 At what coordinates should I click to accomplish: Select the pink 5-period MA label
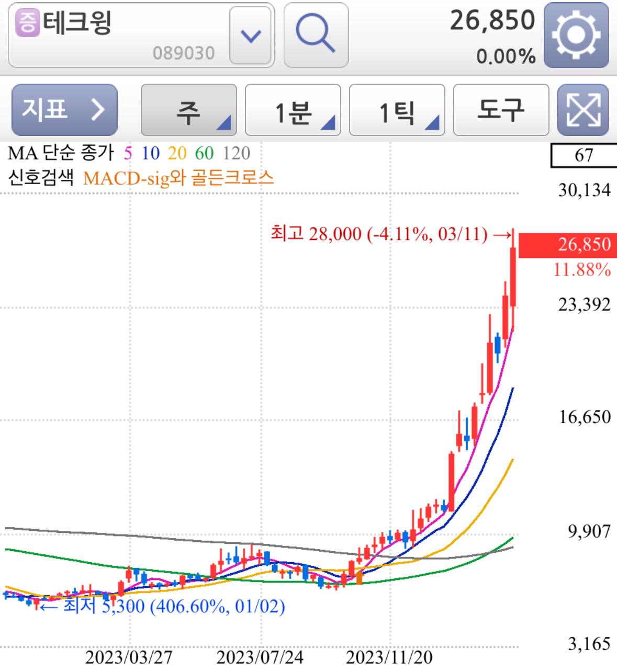127,154
